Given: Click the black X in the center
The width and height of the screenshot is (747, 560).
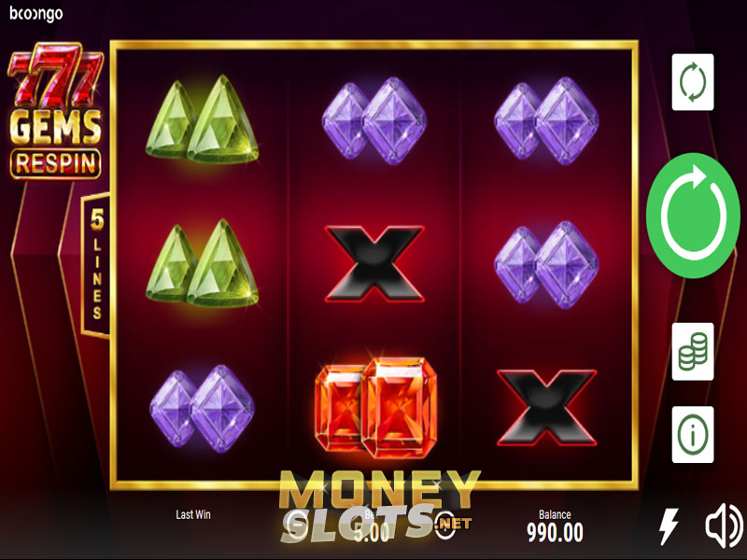Looking at the screenshot, I should [x=374, y=264].
